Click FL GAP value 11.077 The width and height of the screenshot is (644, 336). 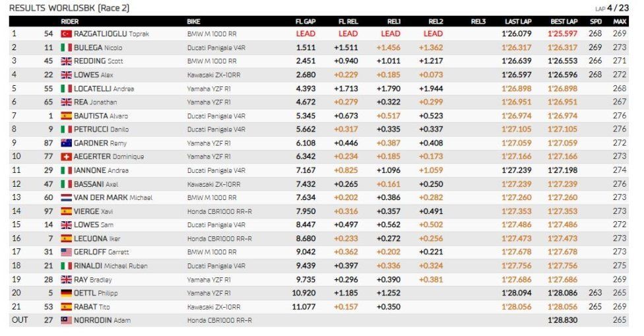[304, 306]
